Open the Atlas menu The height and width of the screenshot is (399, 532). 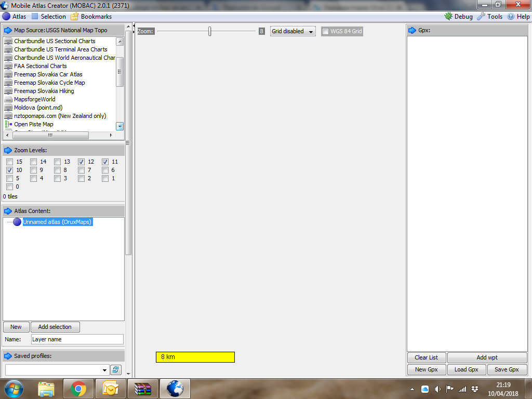click(x=14, y=16)
